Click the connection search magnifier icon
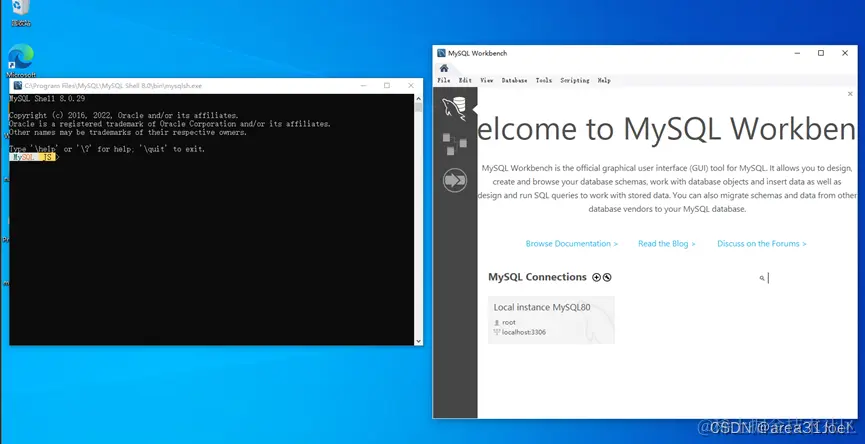The image size is (865, 444). coord(762,279)
